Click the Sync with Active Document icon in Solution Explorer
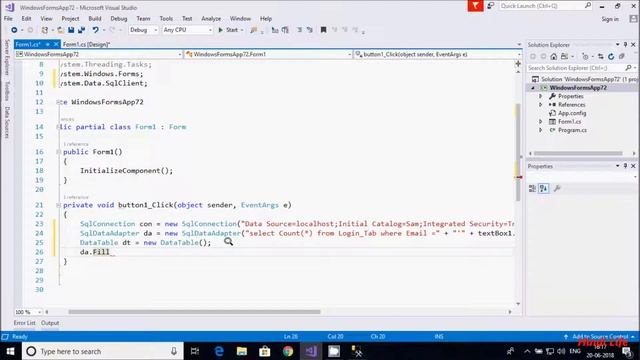 [x=600, y=56]
